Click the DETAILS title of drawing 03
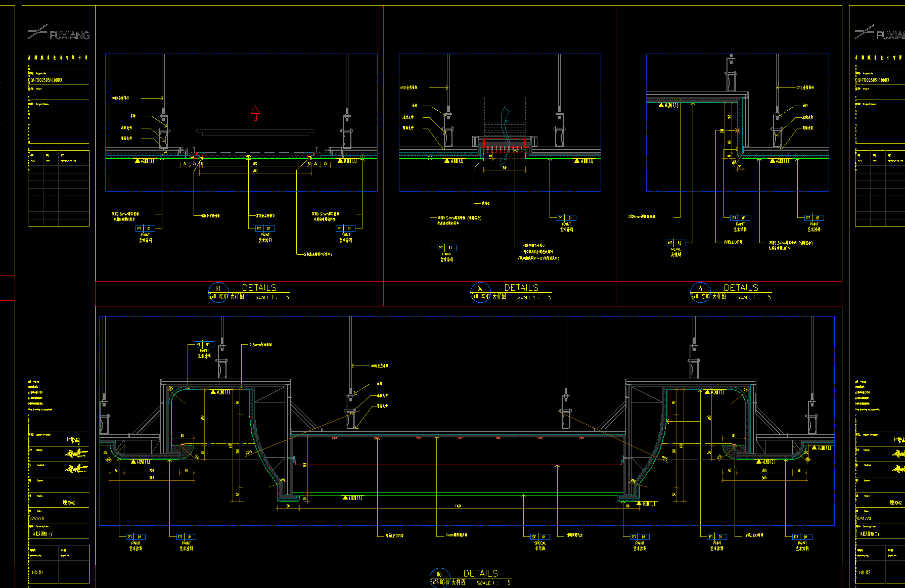This screenshot has width=905, height=588. tap(259, 288)
